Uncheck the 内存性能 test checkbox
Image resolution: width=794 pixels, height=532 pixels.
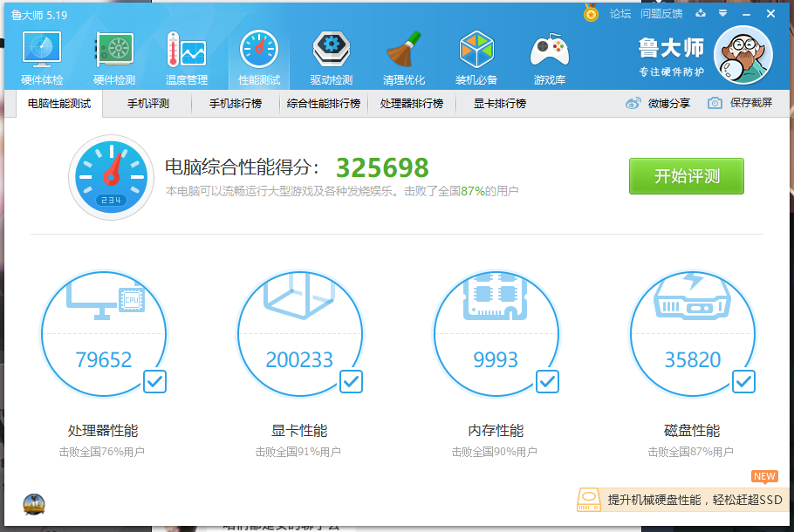click(547, 382)
